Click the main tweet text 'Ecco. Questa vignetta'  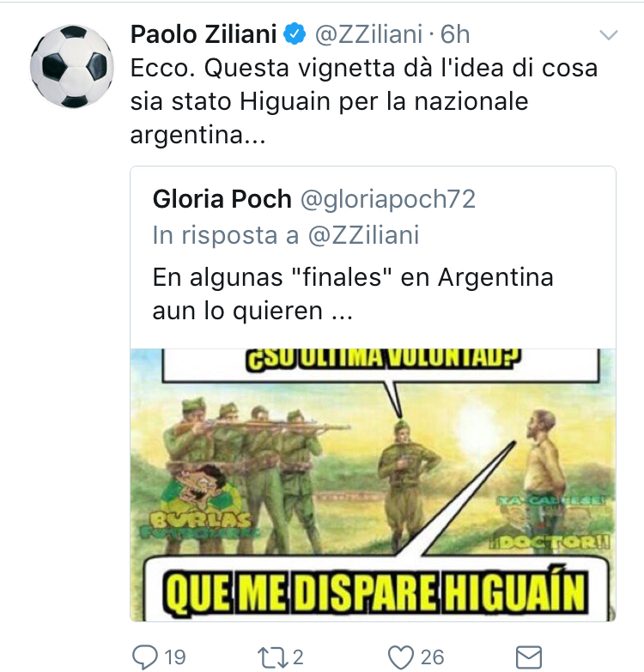363,101
